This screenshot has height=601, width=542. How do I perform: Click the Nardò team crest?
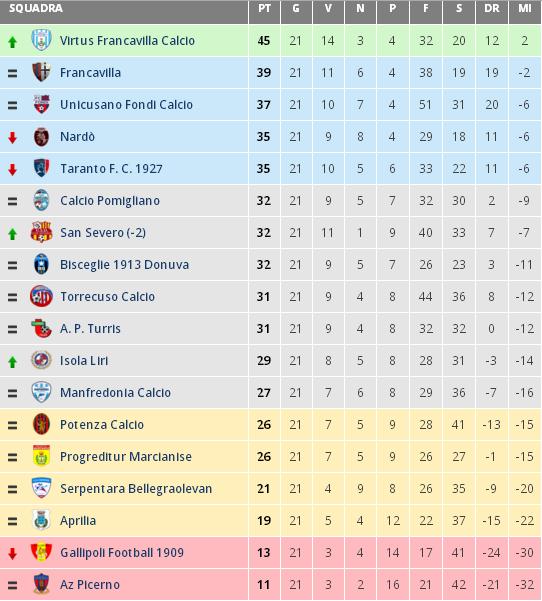[x=41, y=136]
